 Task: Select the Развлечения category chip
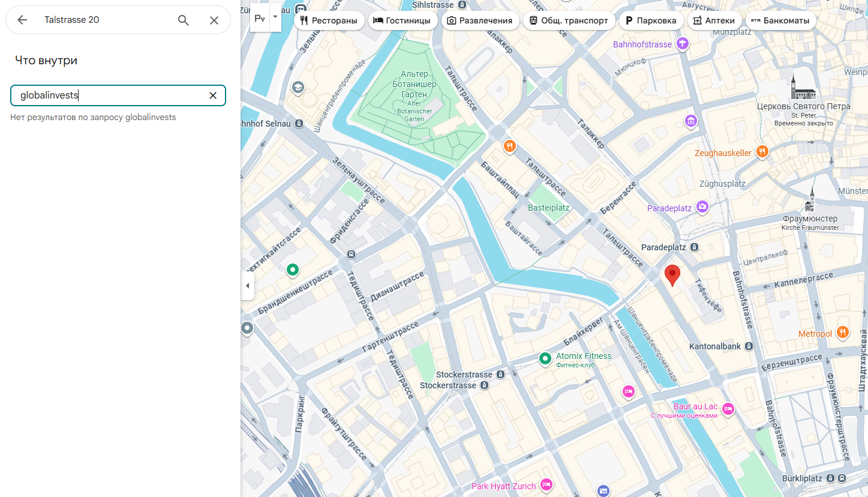(480, 20)
